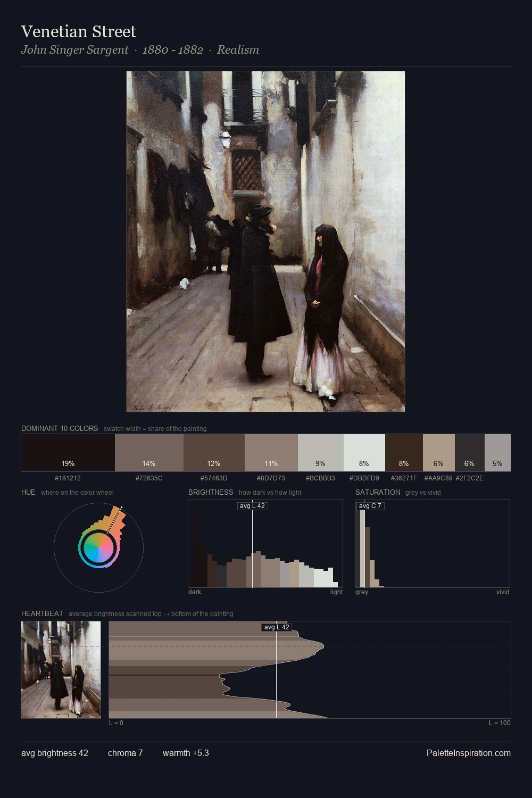Click the 'dark' axis label under Brightness

click(x=195, y=592)
